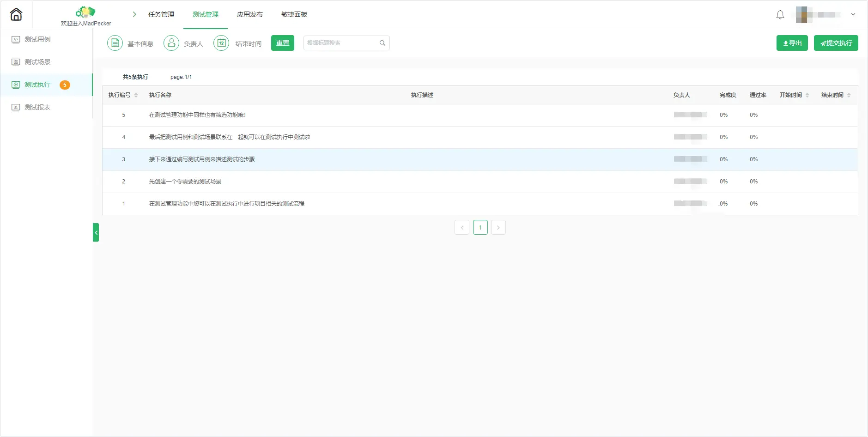The image size is (868, 437).
Task: Click the MadPecker logo
Action: point(85,12)
